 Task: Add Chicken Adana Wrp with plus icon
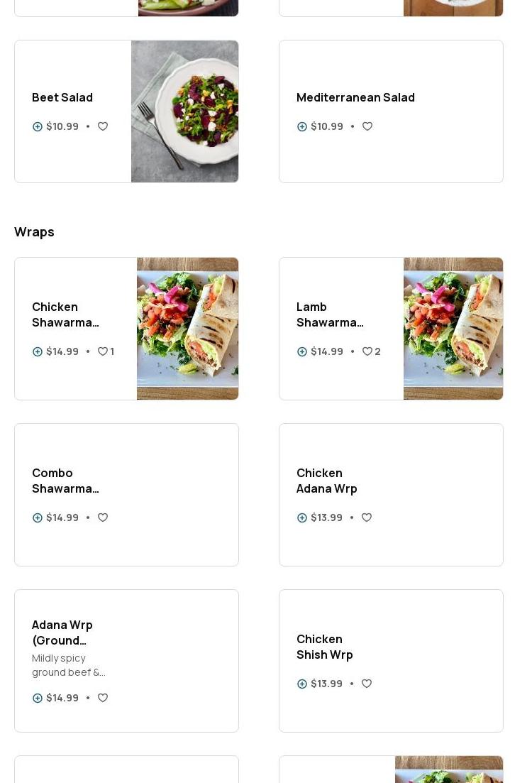pos(302,518)
